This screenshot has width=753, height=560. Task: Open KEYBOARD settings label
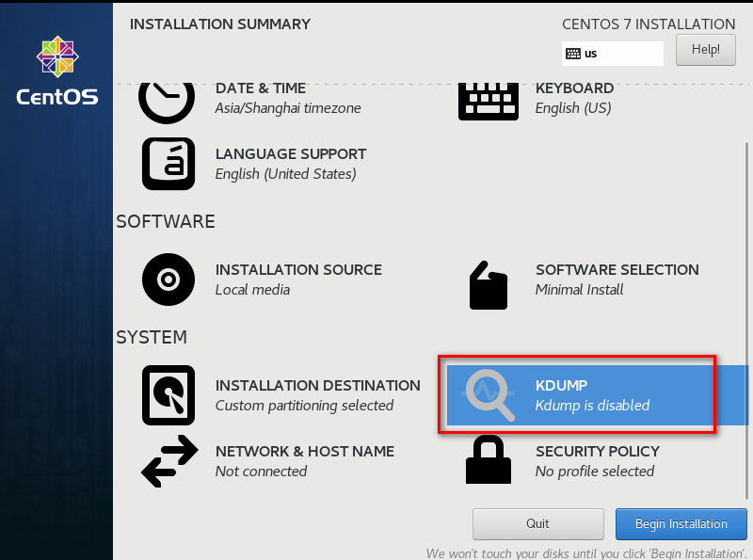point(575,88)
